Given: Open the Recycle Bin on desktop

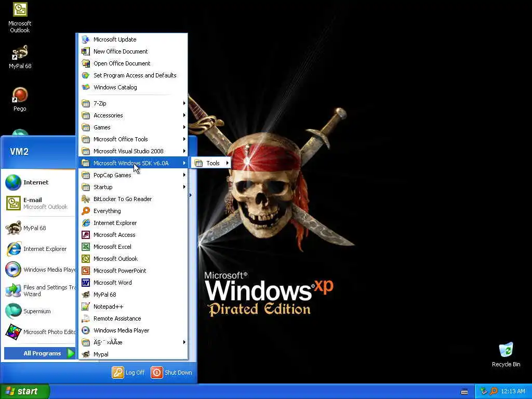Looking at the screenshot, I should (x=506, y=354).
